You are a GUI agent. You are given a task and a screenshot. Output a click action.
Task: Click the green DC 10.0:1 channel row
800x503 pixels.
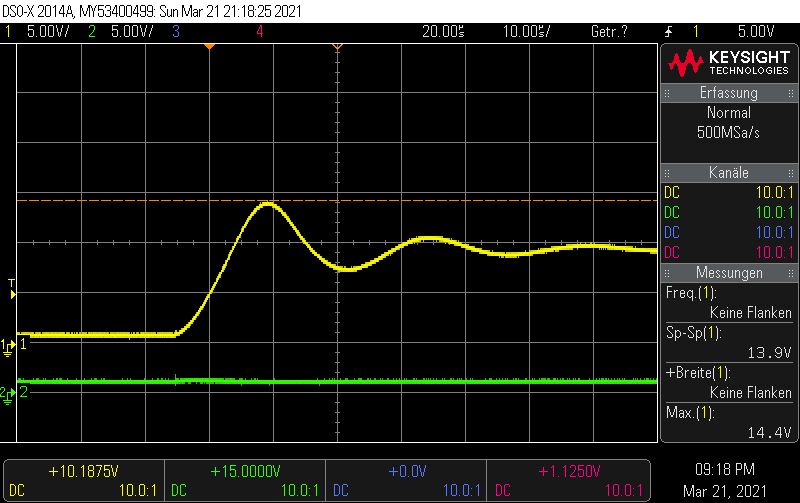point(729,213)
